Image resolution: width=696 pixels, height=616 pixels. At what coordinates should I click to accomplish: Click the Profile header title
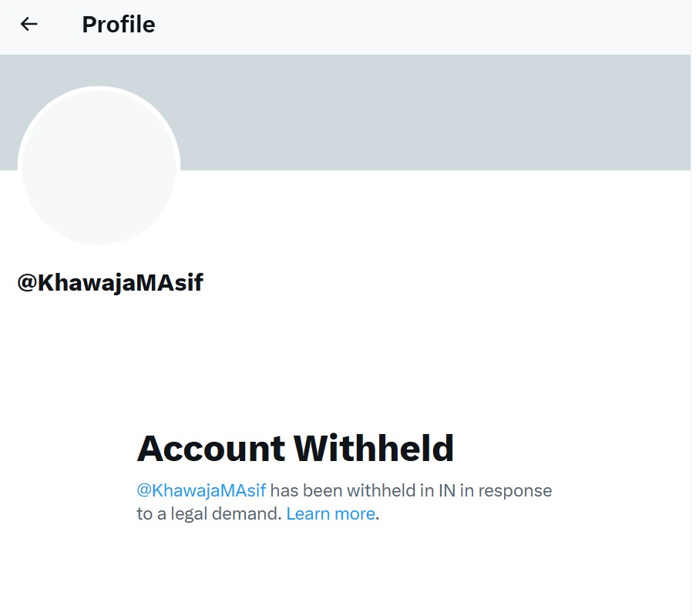(x=118, y=25)
